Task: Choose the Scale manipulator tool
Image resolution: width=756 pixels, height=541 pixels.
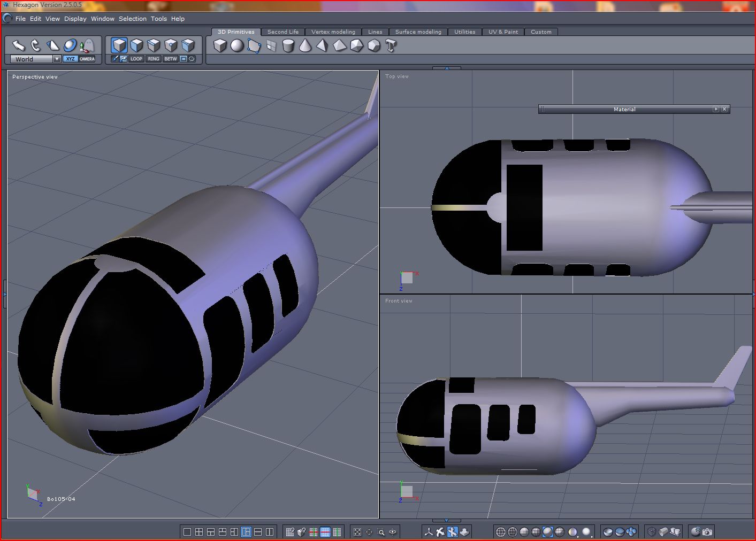Action: [x=53, y=45]
